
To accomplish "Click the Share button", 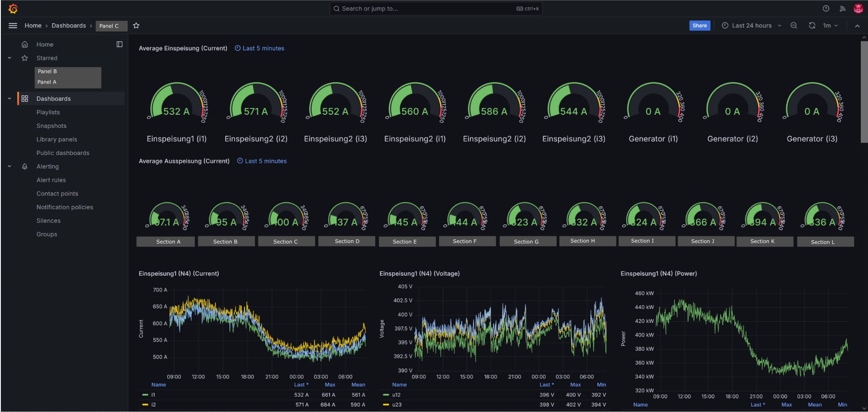I will (699, 25).
